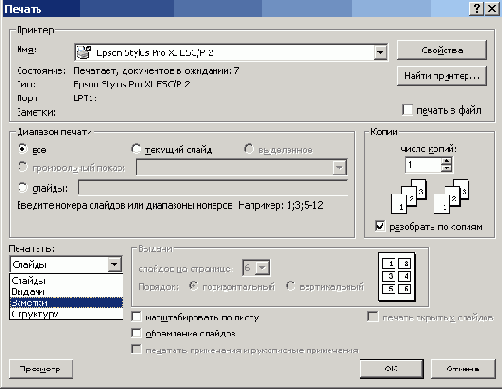Click the 'Свойства' button
Image resolution: width=502 pixels, height=389 pixels.
(x=442, y=50)
